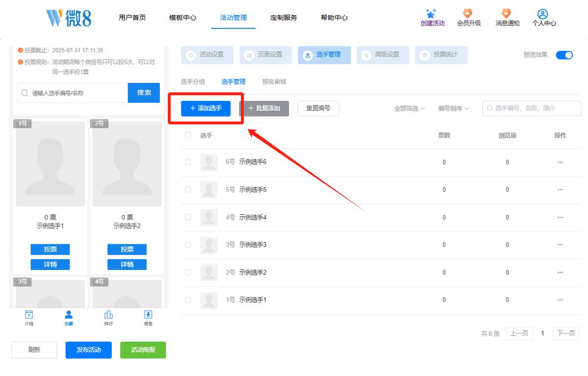The height and width of the screenshot is (376, 588).
Task: Click the 批量添加 button
Action: click(264, 108)
